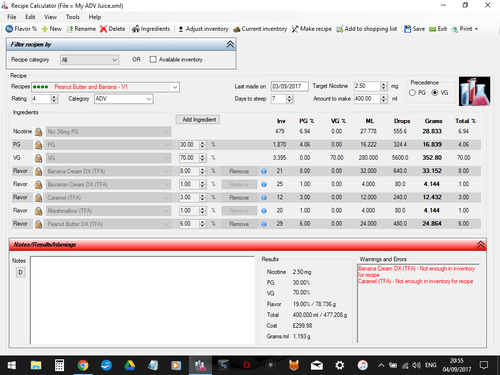
Task: Collapse the Filter recipes by panel
Action: click(230, 44)
